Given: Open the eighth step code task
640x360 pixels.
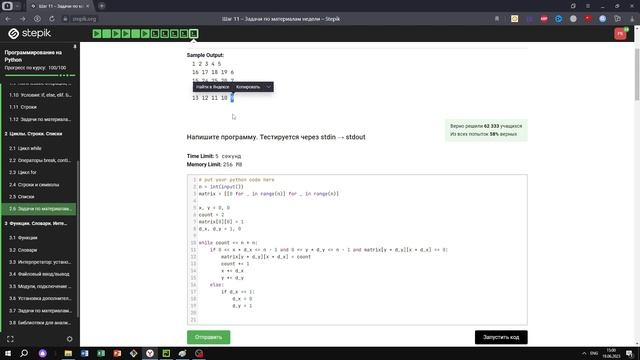Looking at the screenshot, I should click(x=164, y=33).
